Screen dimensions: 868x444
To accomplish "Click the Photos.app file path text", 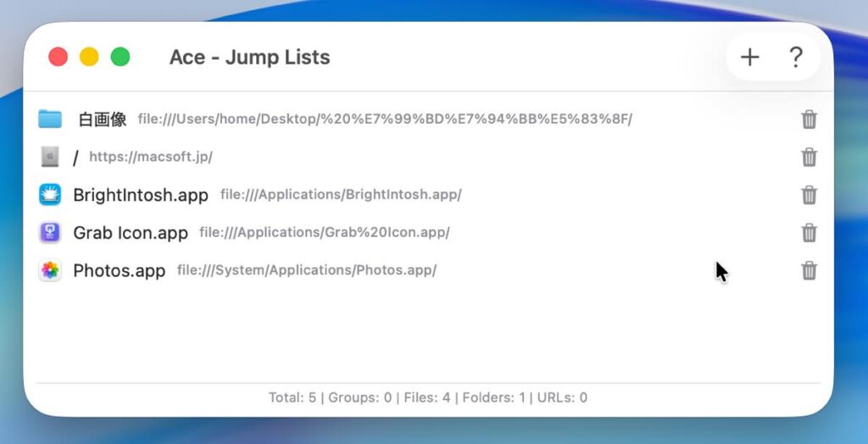I will coord(307,271).
